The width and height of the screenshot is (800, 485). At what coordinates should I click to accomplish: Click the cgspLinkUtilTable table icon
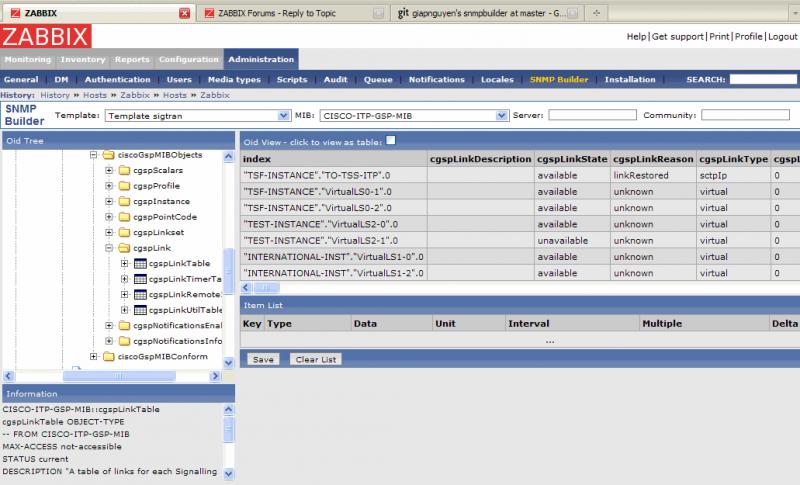click(x=140, y=310)
